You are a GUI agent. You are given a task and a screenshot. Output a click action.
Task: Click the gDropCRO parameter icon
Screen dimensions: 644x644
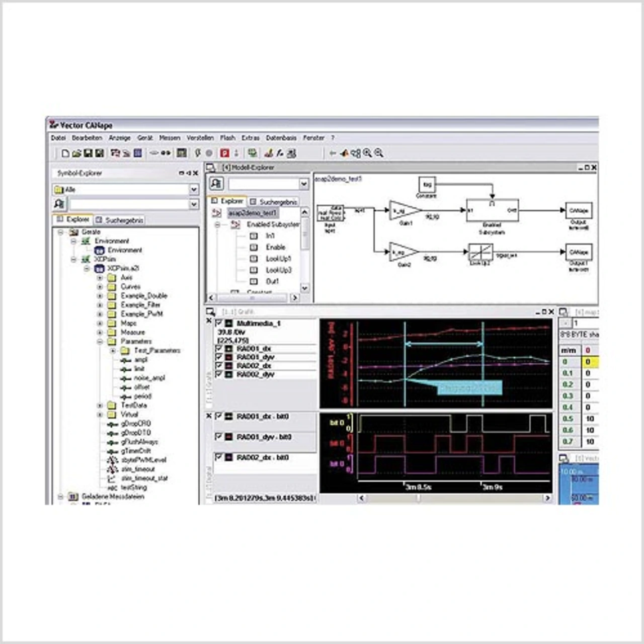click(112, 424)
